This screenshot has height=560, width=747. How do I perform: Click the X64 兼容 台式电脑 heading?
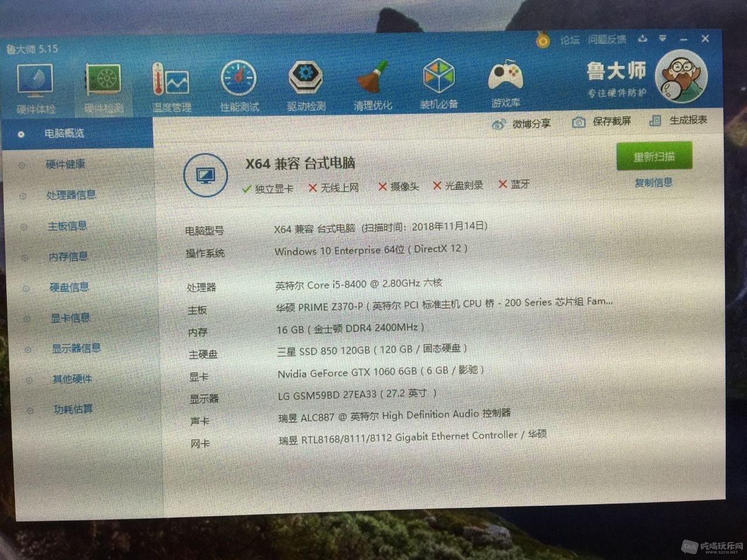pos(300,163)
